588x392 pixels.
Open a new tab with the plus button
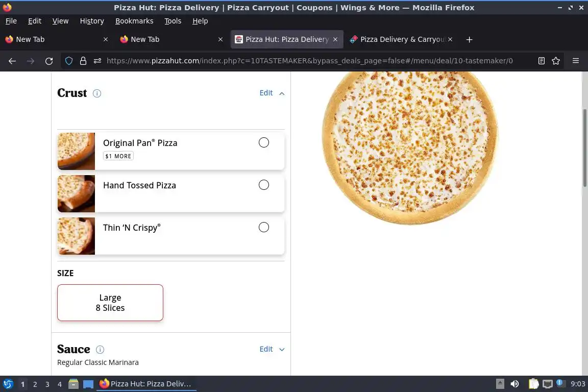469,39
